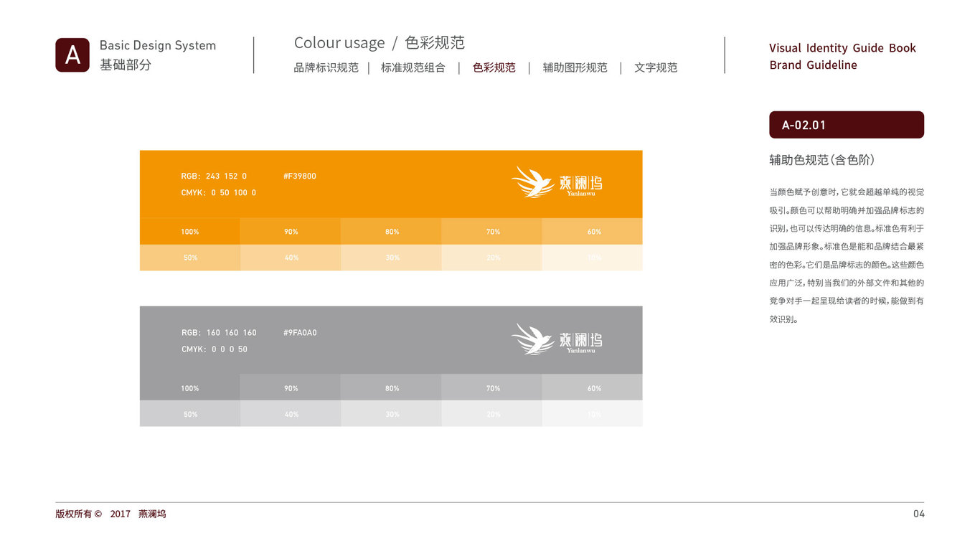This screenshot has width=980, height=551.
Task: Select the gray 30% tint swatch
Action: click(391, 413)
